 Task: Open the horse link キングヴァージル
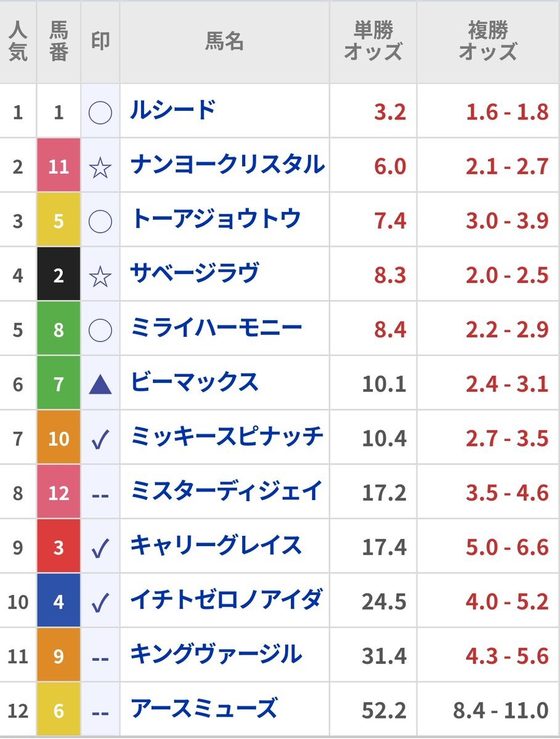(x=216, y=655)
